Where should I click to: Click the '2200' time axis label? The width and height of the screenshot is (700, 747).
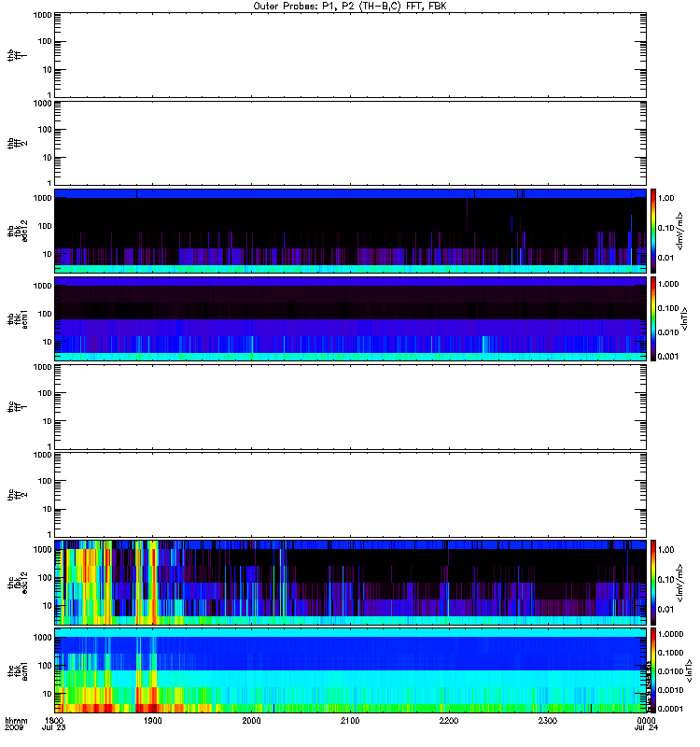(x=449, y=720)
